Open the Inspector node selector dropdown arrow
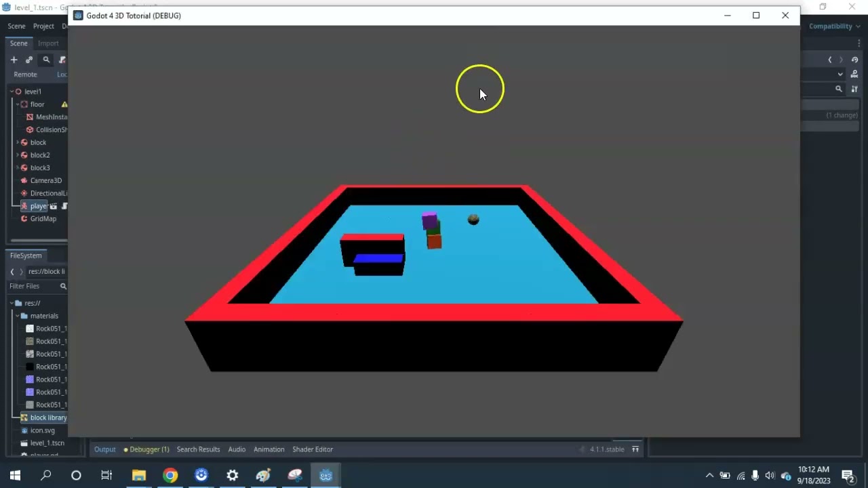 (840, 74)
